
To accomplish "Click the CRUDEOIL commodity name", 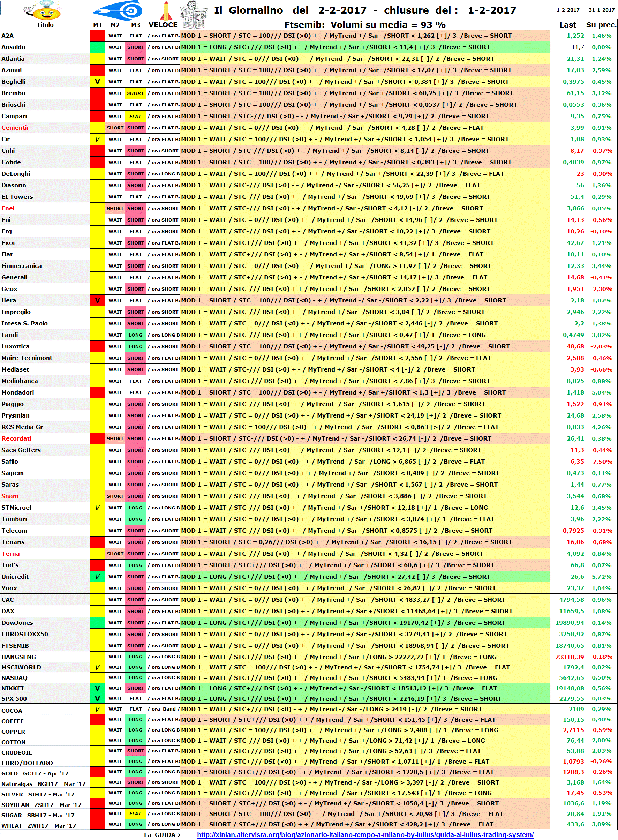I will tap(17, 752).
